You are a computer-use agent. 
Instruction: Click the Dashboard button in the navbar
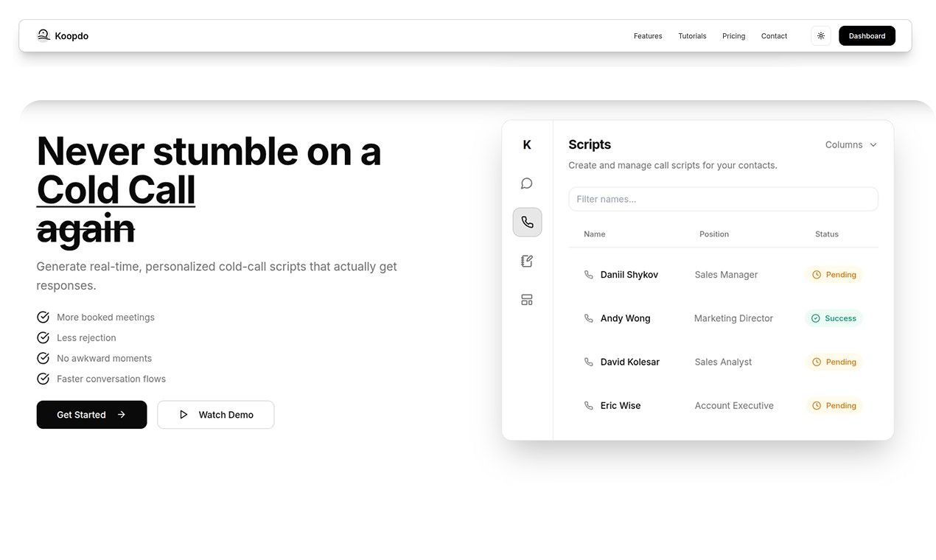(867, 35)
